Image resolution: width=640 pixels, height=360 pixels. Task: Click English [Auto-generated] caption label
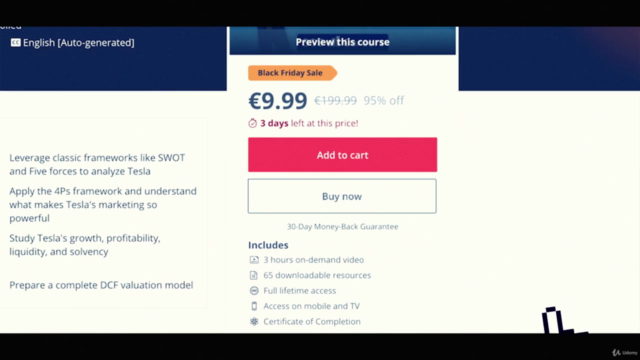[x=79, y=42]
